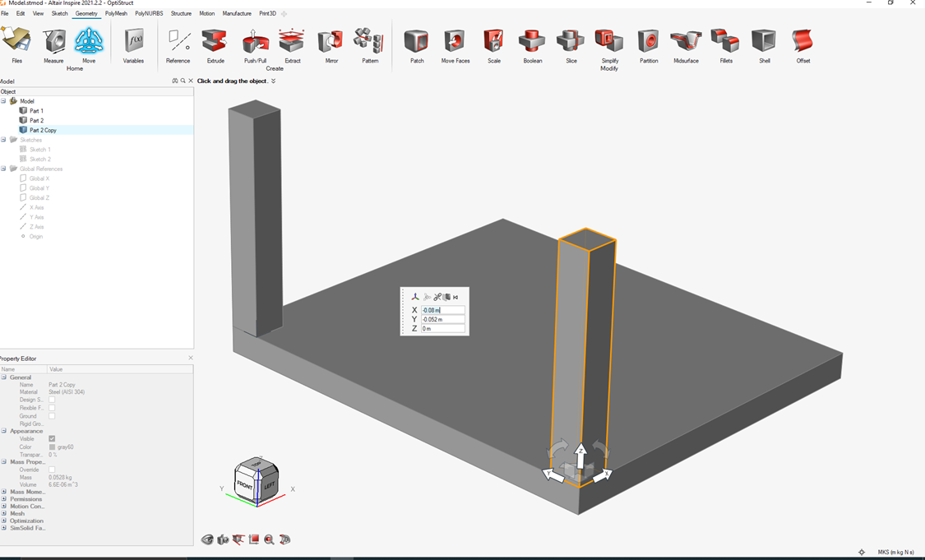
Task: Switch to the Structure ribbon tab
Action: 181,14
